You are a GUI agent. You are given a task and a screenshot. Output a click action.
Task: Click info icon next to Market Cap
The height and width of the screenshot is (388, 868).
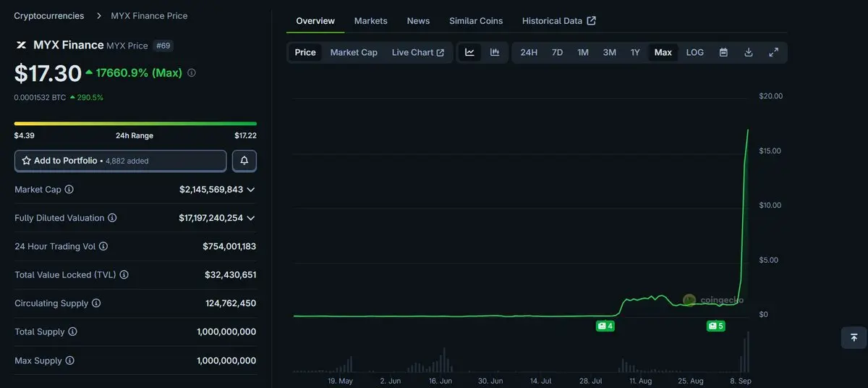pos(69,189)
